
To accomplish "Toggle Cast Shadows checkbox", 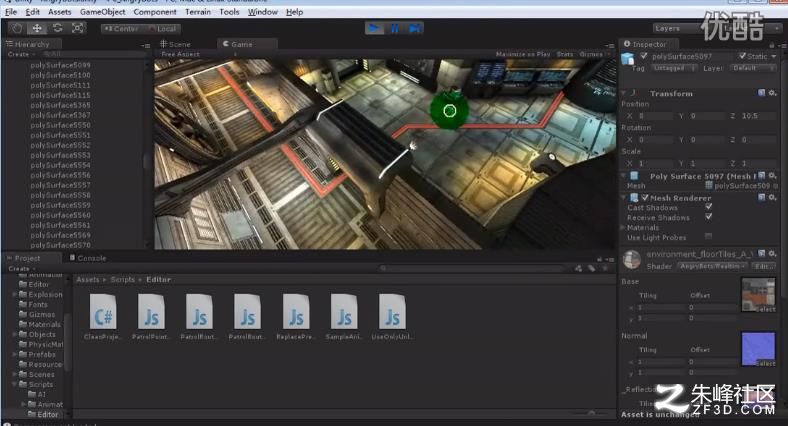I will tap(709, 206).
